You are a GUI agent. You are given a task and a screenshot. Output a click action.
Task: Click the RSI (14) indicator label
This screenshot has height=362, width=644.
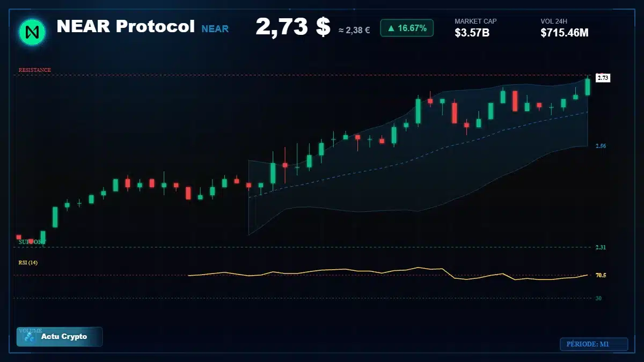point(28,262)
